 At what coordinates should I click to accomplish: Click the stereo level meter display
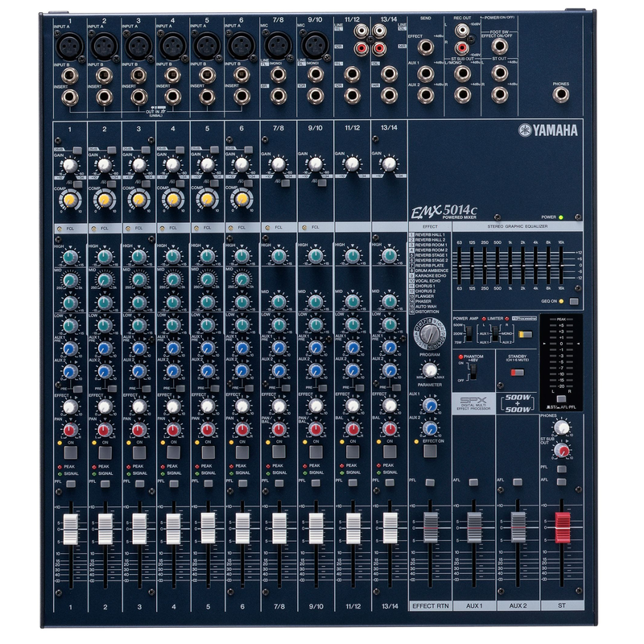pos(560,362)
